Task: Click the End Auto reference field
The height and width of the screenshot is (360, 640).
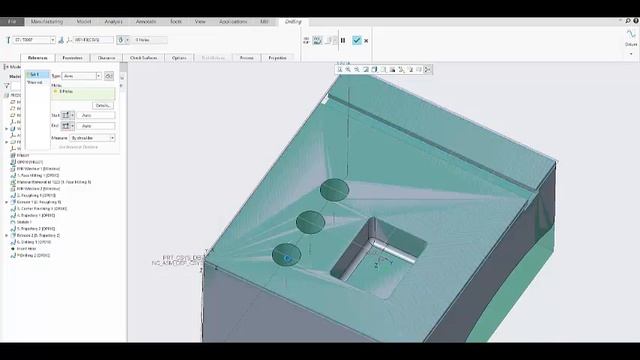Action: click(x=96, y=126)
